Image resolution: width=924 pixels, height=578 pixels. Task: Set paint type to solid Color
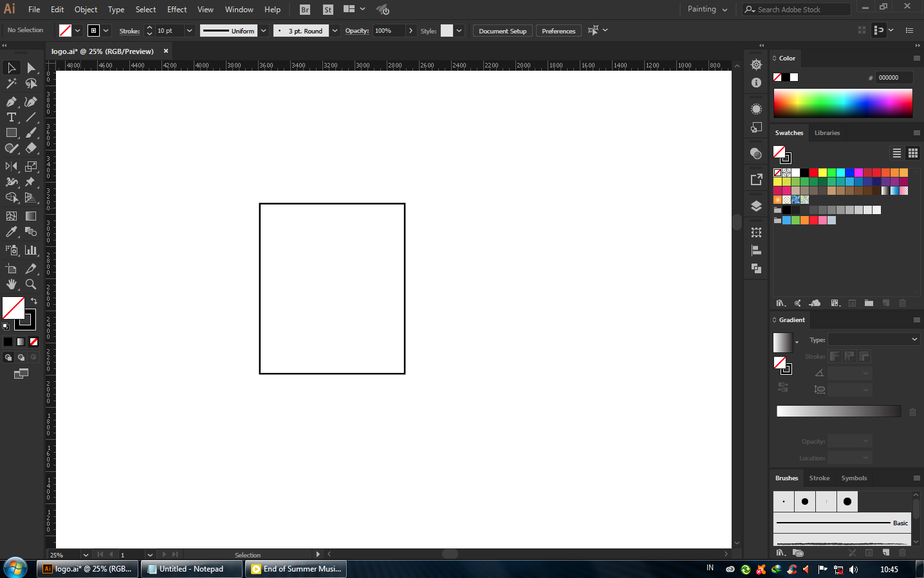coord(8,342)
